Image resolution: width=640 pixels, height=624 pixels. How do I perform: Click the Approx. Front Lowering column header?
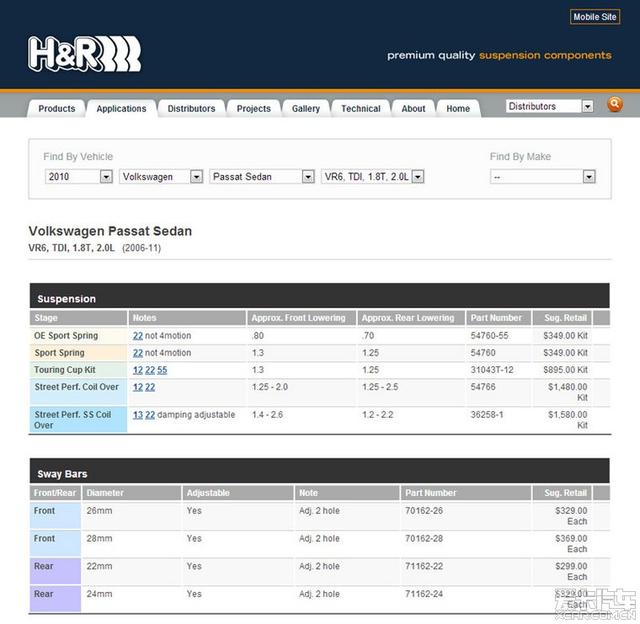click(302, 318)
